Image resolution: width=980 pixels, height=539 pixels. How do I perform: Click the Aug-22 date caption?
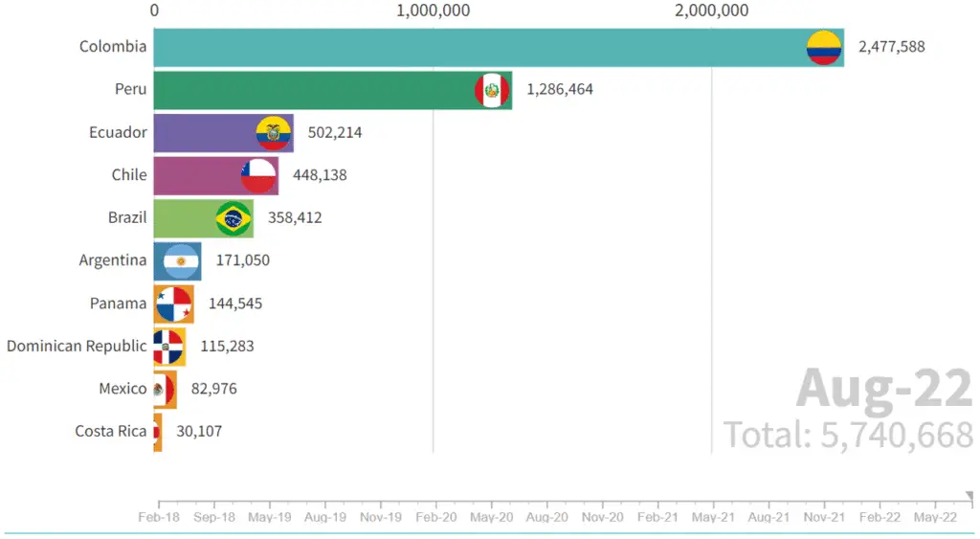click(x=883, y=389)
